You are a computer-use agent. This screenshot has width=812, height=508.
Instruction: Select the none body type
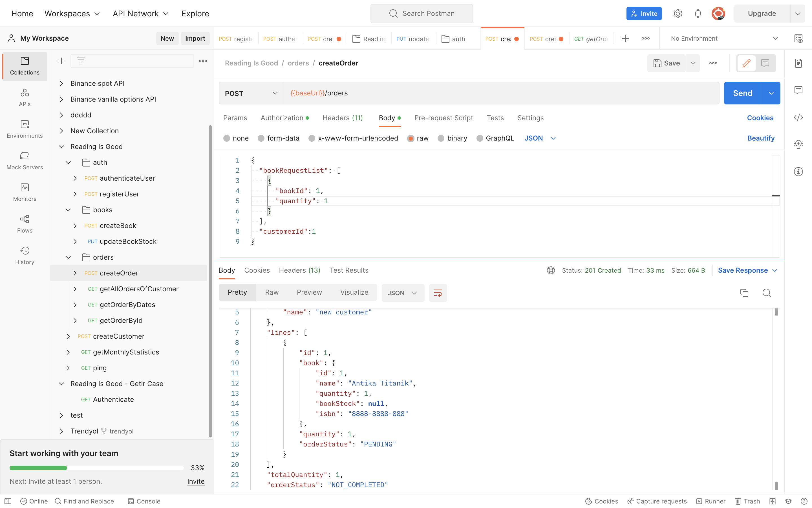click(x=236, y=138)
